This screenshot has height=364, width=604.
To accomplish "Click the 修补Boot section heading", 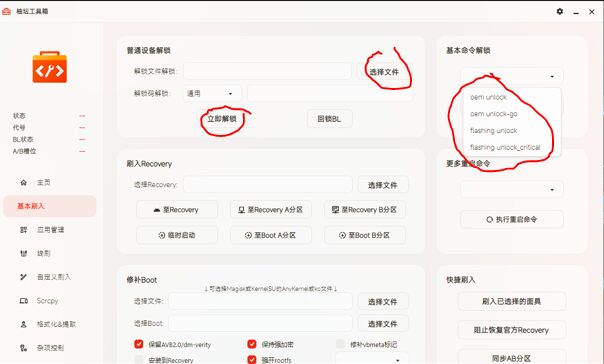I will tap(142, 280).
